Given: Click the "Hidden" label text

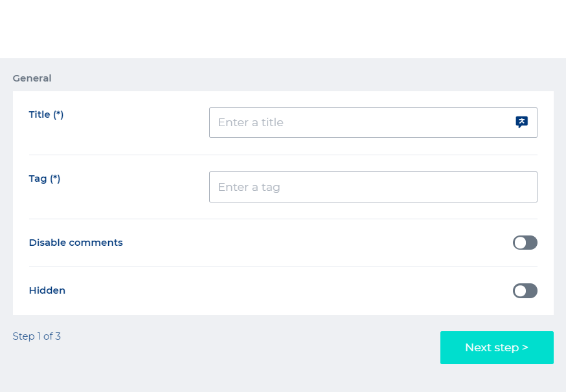Looking at the screenshot, I should (47, 290).
